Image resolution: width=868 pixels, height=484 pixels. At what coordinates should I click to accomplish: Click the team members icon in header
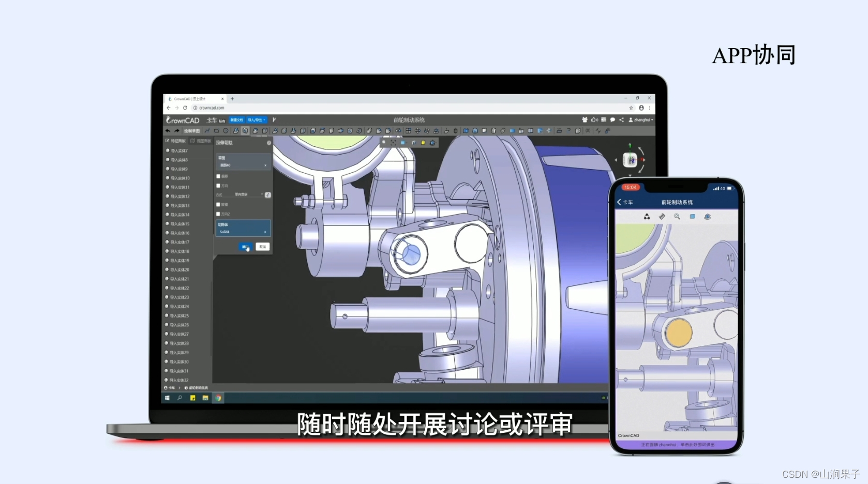pos(585,120)
